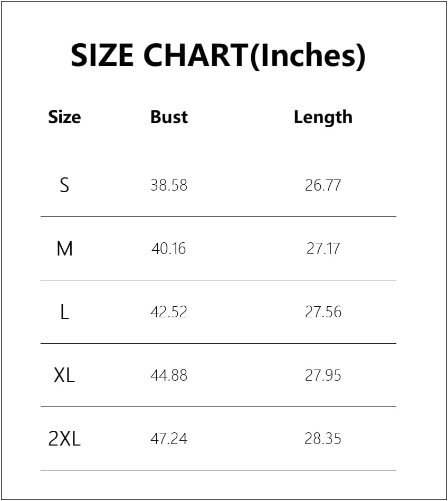Select bust value 40.16

tap(169, 248)
